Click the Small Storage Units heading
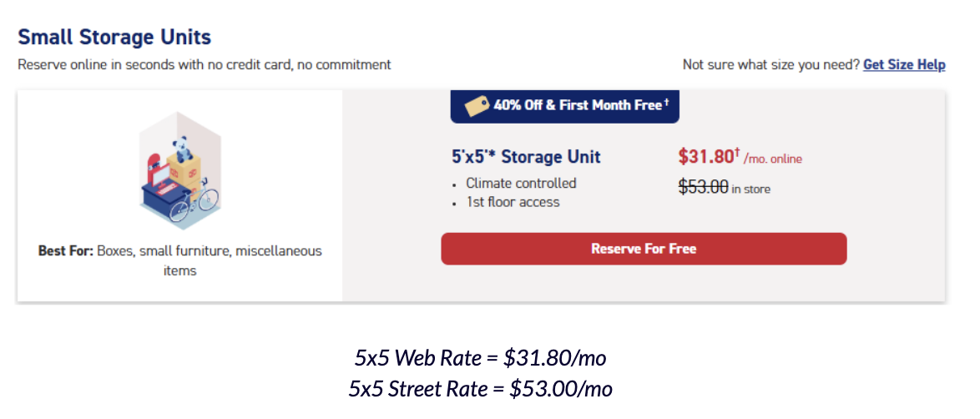 point(114,38)
